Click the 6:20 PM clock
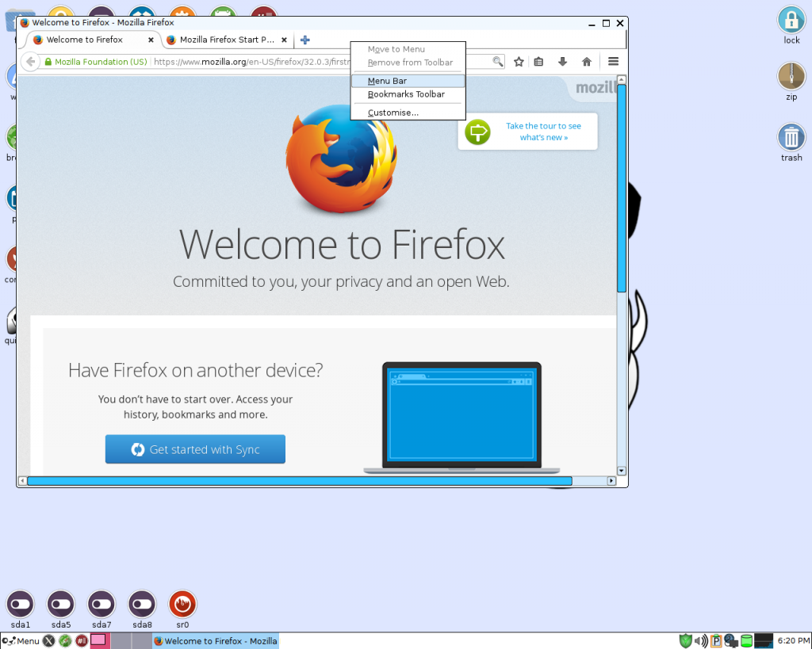The image size is (812, 649). point(793,641)
